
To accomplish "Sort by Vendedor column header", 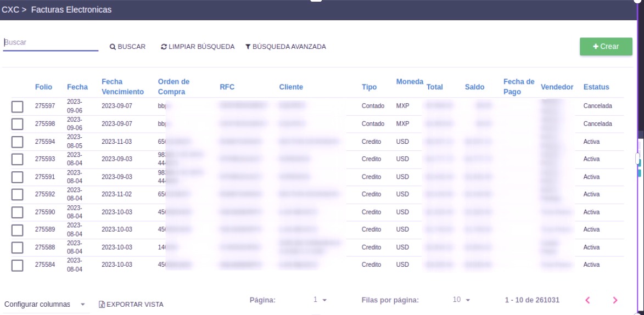I will click(557, 87).
